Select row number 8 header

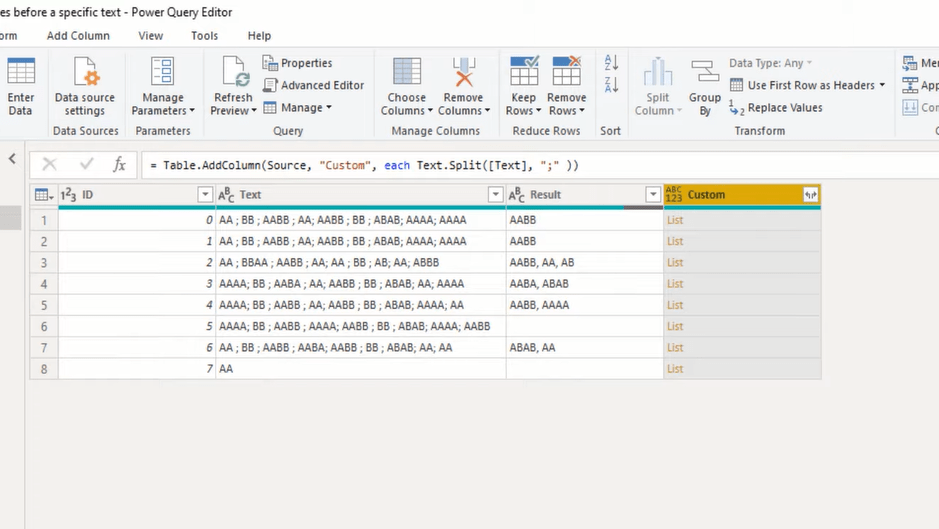[44, 369]
